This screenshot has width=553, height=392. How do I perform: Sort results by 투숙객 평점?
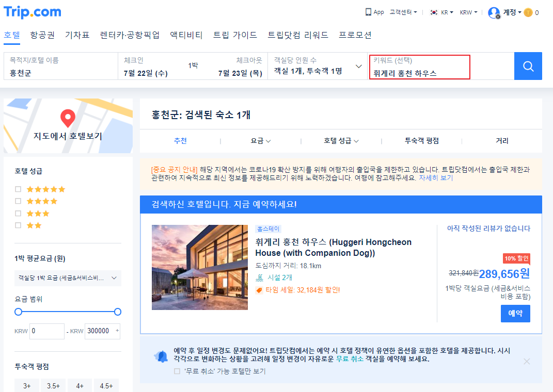[x=422, y=141]
